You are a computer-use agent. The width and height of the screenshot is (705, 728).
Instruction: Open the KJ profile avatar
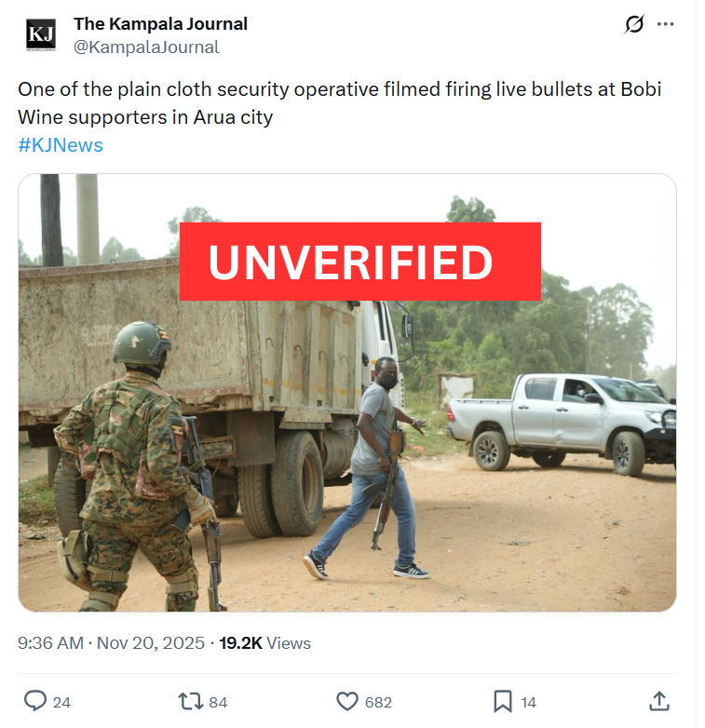tap(41, 35)
